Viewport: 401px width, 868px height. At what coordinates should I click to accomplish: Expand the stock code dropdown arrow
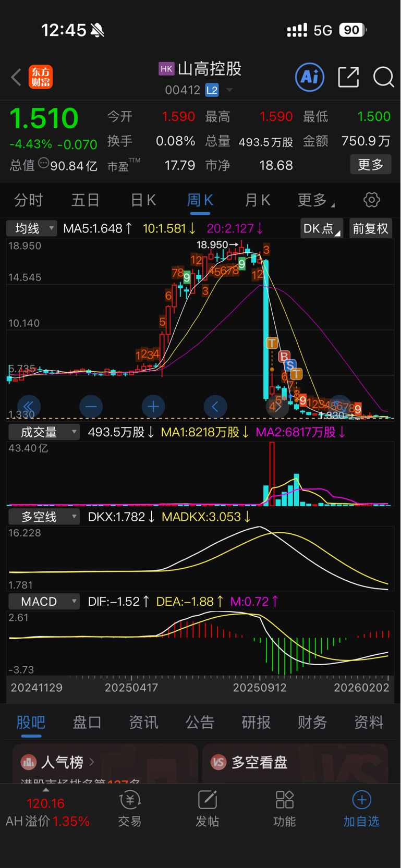coord(229,90)
